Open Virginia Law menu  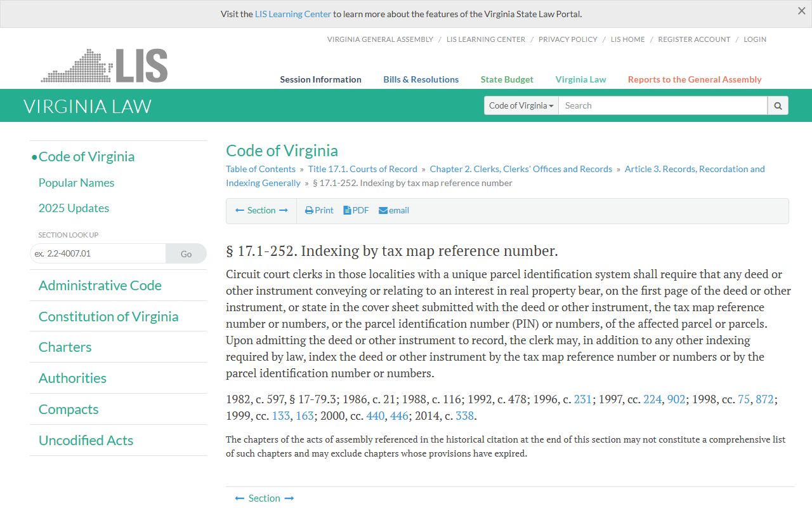tap(580, 79)
